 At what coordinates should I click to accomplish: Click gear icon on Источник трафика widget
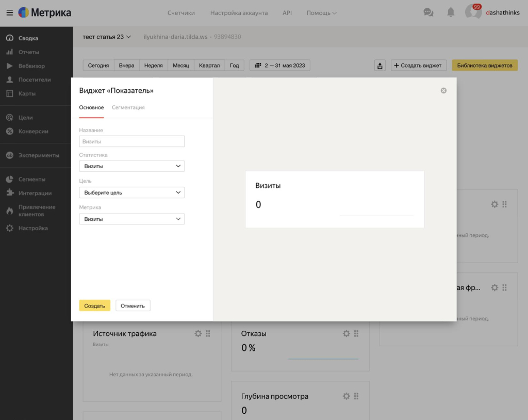pyautogui.click(x=198, y=334)
